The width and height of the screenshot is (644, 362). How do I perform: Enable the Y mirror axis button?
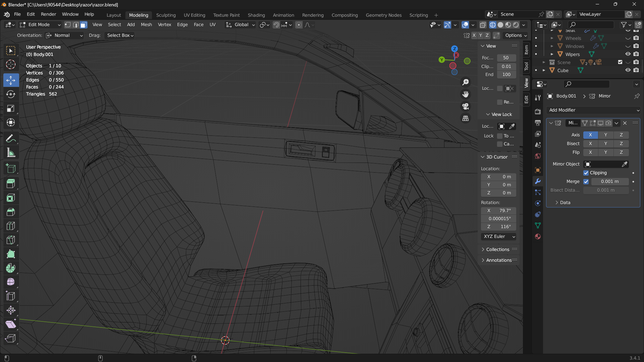click(x=605, y=135)
